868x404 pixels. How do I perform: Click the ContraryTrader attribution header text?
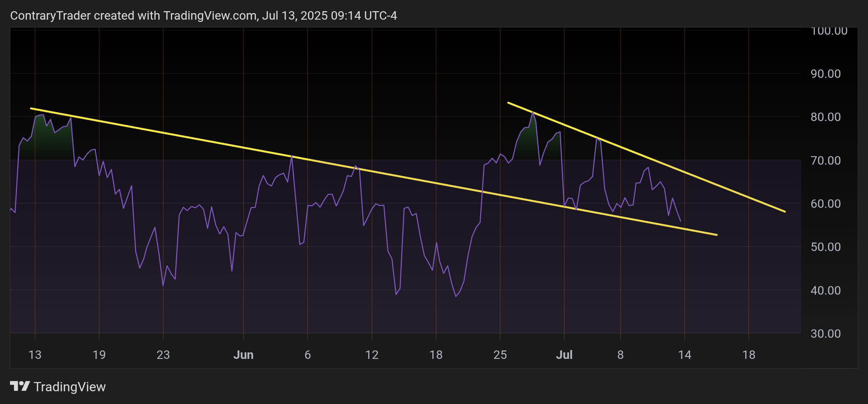tap(203, 15)
